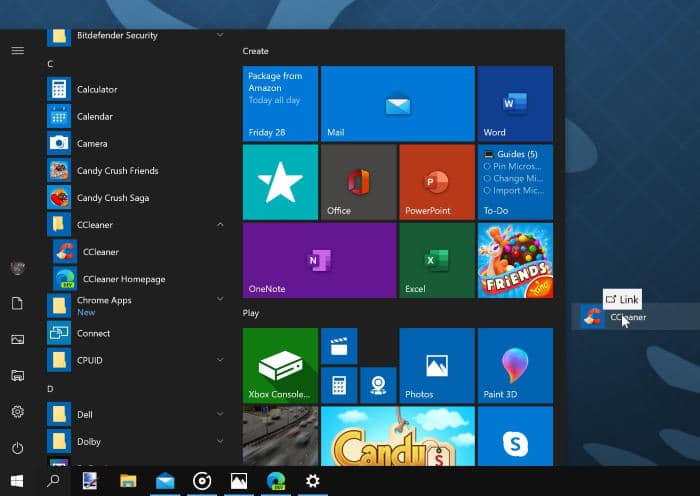Open Mail from the taskbar

[x=165, y=481]
